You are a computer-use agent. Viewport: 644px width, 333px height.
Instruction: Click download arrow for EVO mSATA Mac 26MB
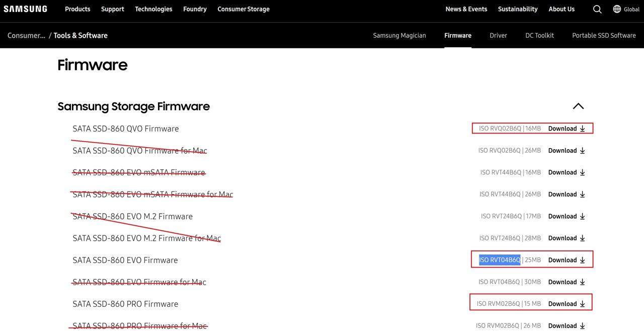582,194
